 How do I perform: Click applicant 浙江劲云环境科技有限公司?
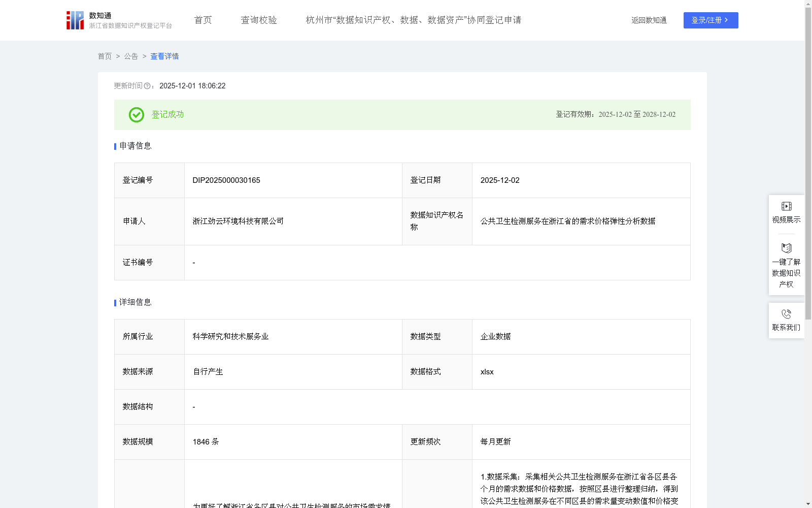[238, 221]
